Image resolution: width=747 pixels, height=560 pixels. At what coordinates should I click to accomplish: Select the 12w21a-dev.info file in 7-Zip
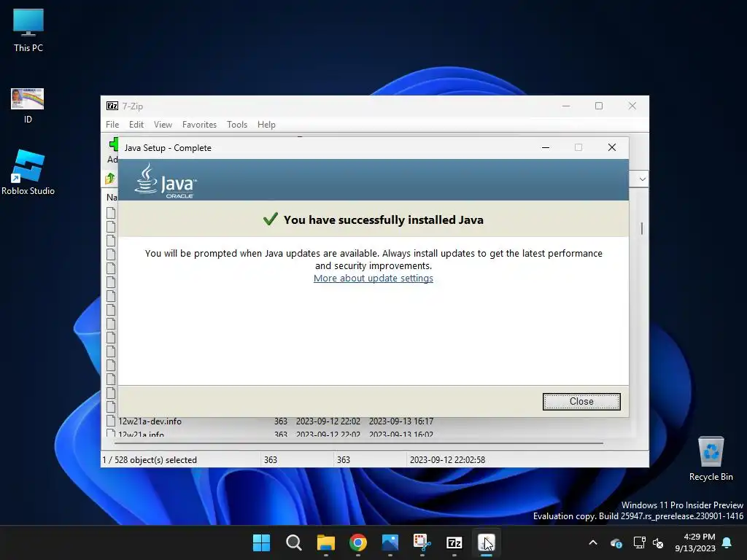point(150,421)
